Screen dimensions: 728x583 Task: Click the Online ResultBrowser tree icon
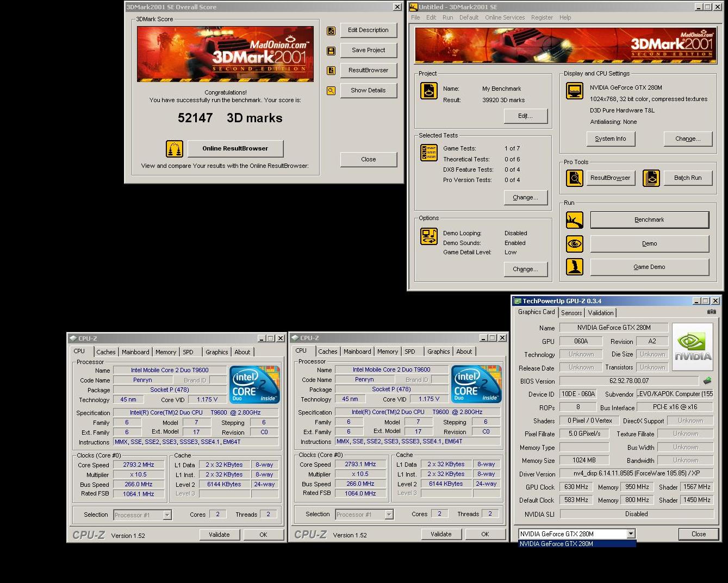tap(175, 148)
